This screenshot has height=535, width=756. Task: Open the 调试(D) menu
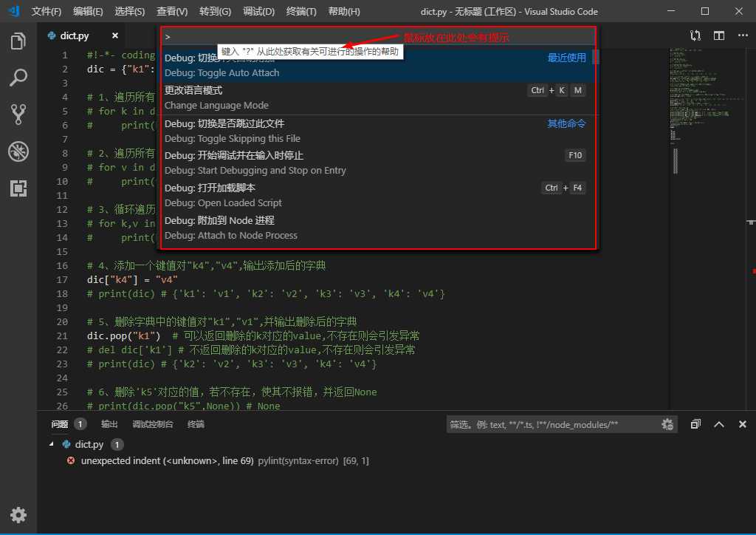[259, 11]
